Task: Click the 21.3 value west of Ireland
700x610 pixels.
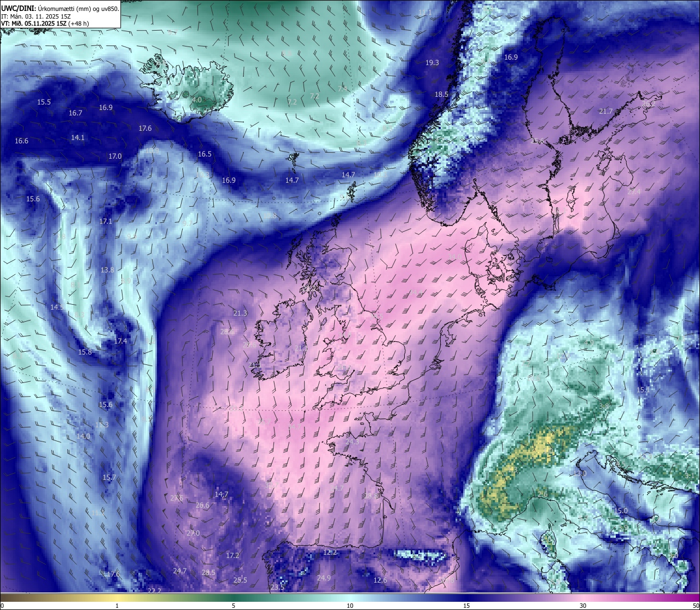Action: [x=240, y=313]
